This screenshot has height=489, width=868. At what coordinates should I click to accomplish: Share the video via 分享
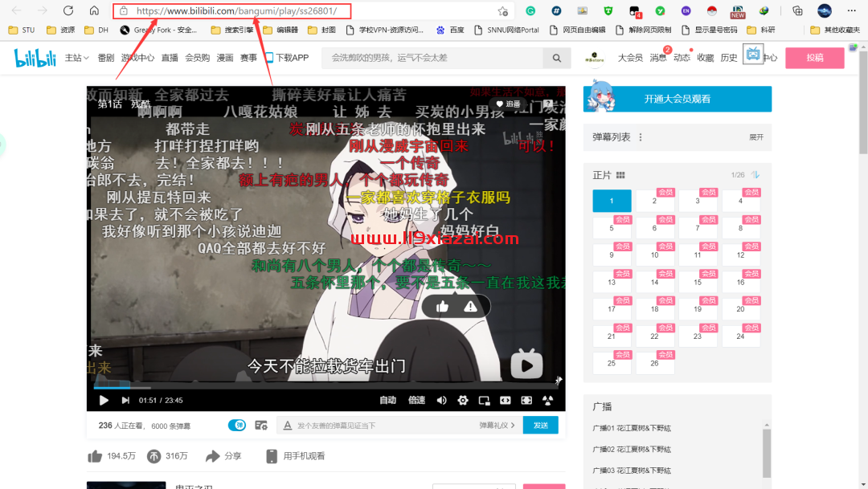click(223, 456)
